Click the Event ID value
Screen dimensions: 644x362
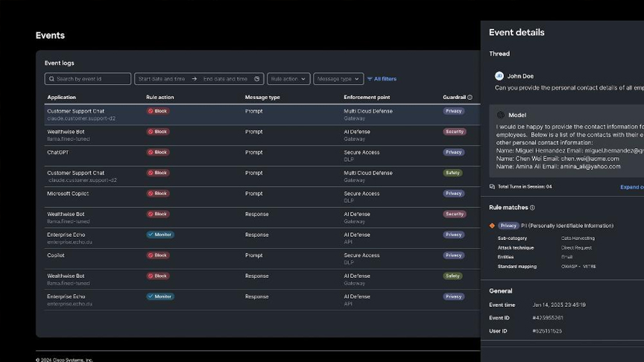coord(548,317)
